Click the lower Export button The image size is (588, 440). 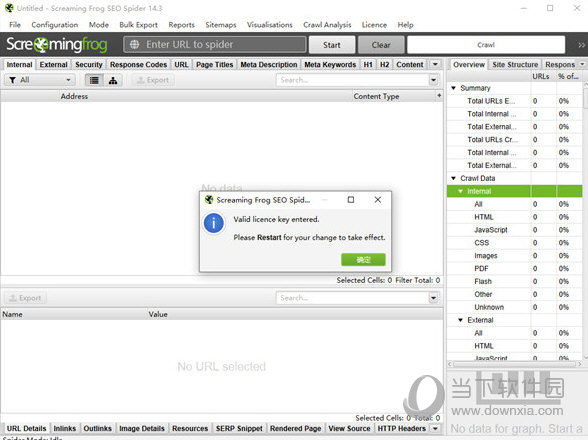(26, 298)
